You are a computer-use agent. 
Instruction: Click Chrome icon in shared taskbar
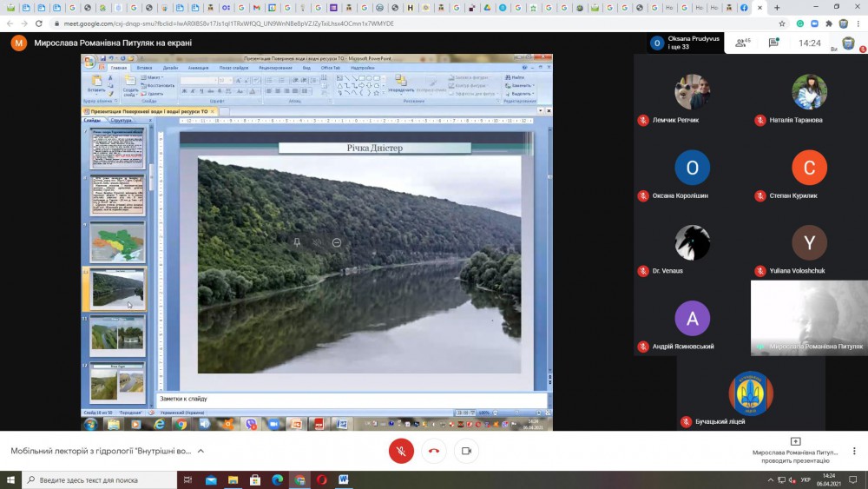(181, 424)
